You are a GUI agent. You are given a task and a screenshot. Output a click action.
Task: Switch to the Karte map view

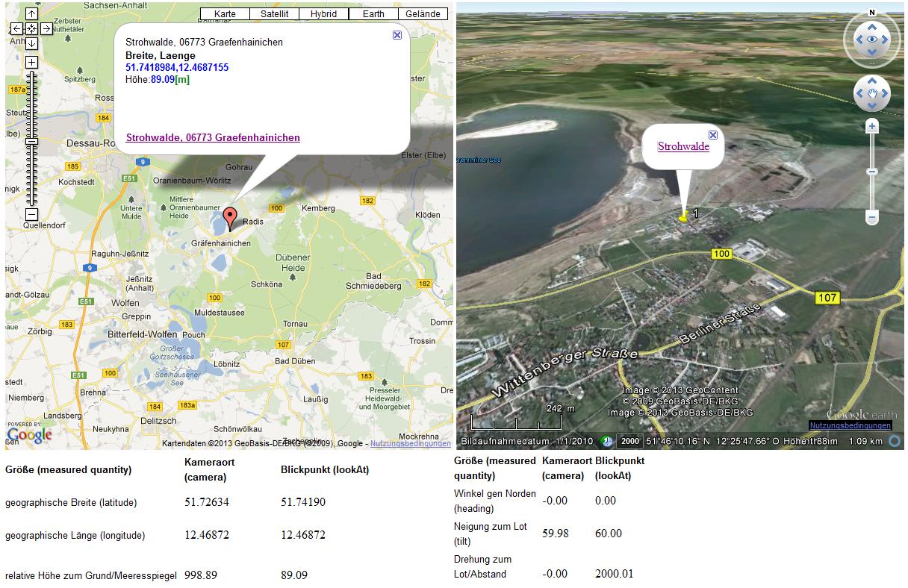coord(225,14)
